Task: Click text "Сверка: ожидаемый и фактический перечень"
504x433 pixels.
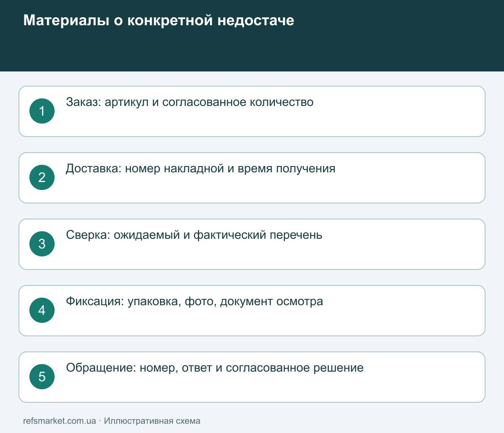Action: tap(194, 235)
